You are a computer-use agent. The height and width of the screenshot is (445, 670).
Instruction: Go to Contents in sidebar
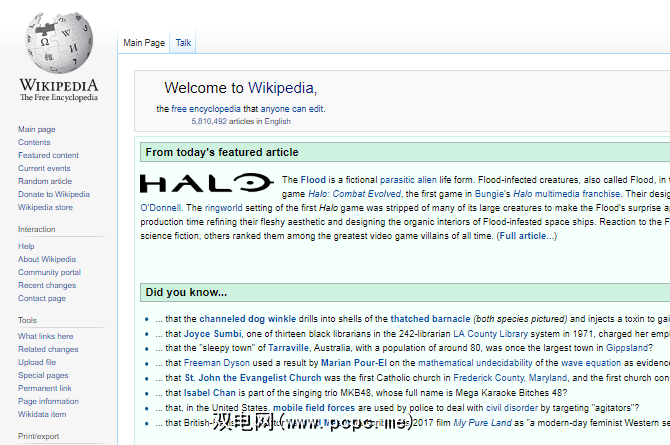coord(34,142)
